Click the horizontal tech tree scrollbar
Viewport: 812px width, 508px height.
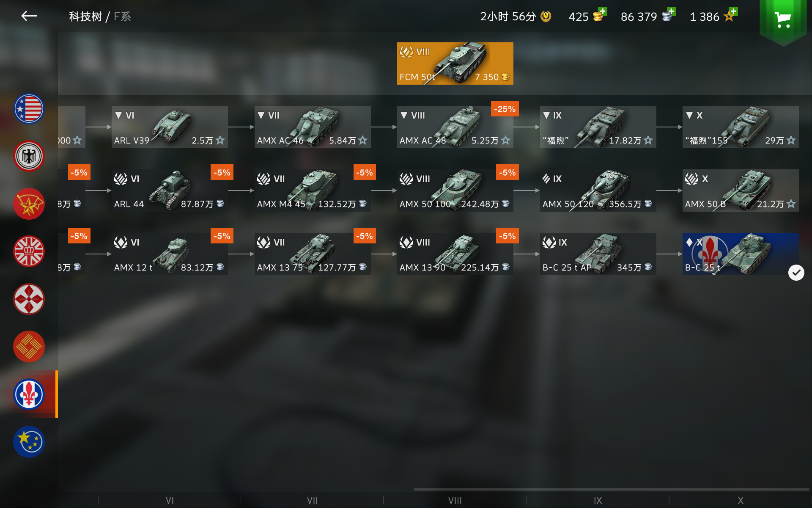[x=612, y=489]
